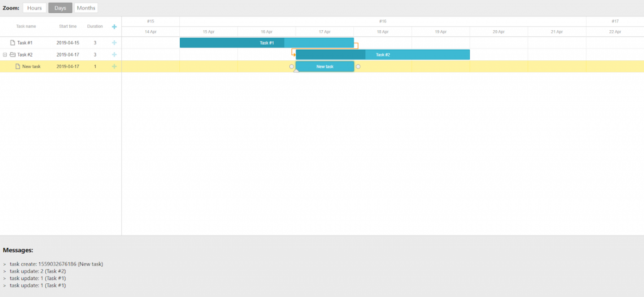Screen dimensions: 644x297
Task: Click the Task name column header
Action: tap(26, 26)
